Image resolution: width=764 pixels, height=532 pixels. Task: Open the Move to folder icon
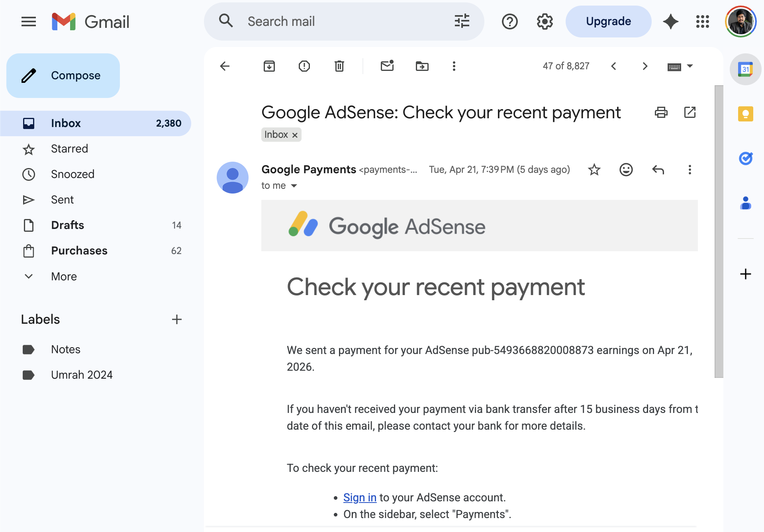coord(422,66)
